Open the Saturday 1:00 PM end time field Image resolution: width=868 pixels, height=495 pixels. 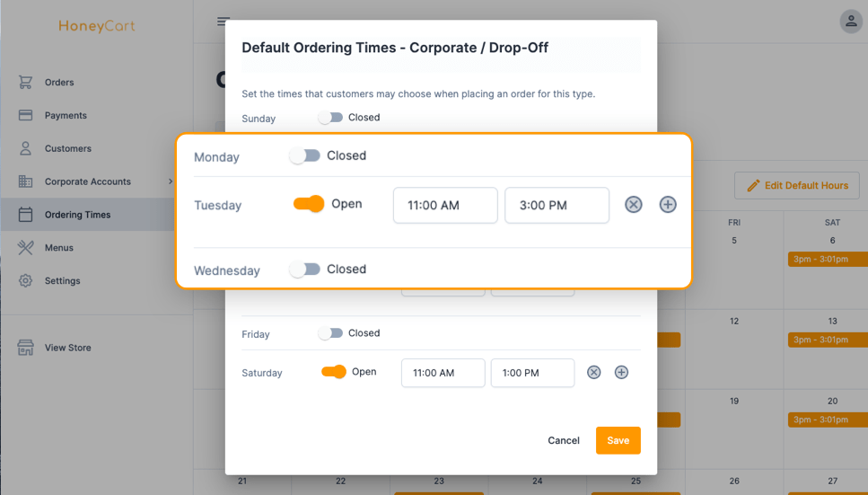coord(532,373)
